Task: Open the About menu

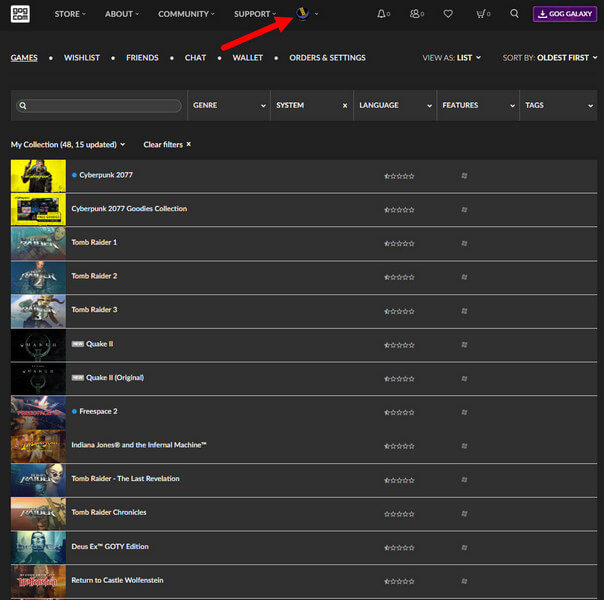Action: click(122, 14)
